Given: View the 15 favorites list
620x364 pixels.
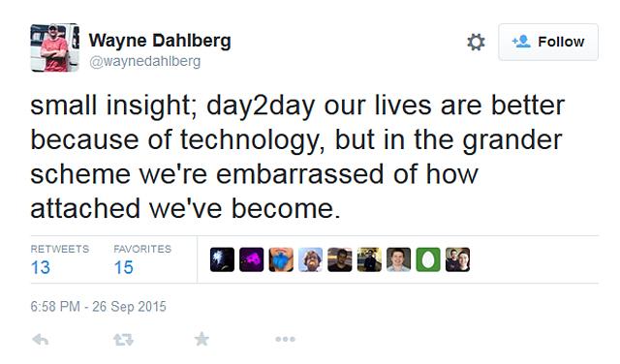Looking at the screenshot, I should click(x=142, y=259).
